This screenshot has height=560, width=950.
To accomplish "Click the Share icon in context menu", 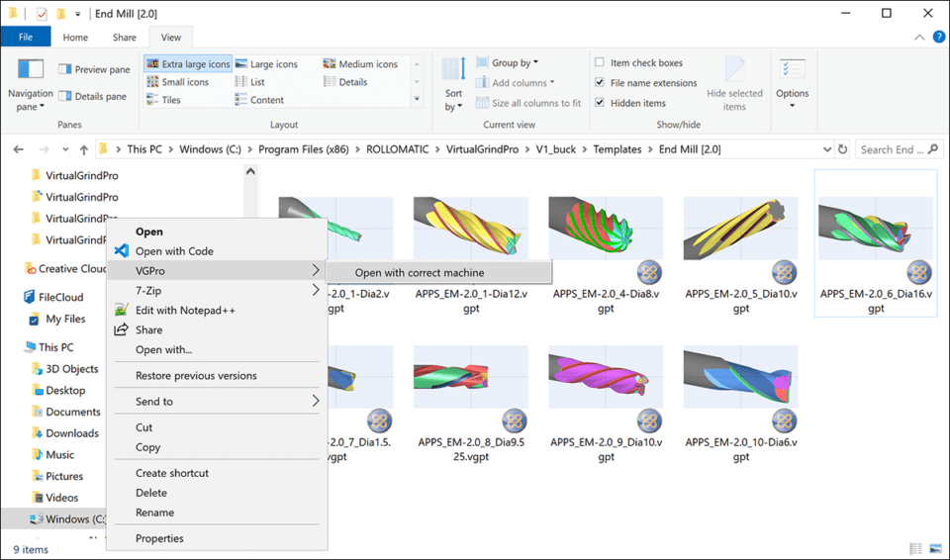I will pyautogui.click(x=121, y=329).
